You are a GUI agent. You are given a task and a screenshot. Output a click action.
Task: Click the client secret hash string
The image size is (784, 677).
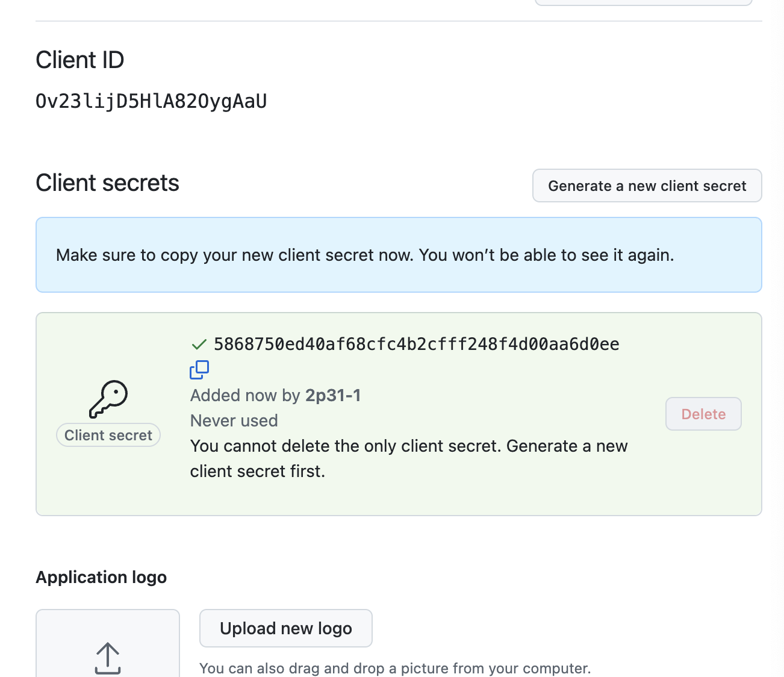pyautogui.click(x=416, y=345)
